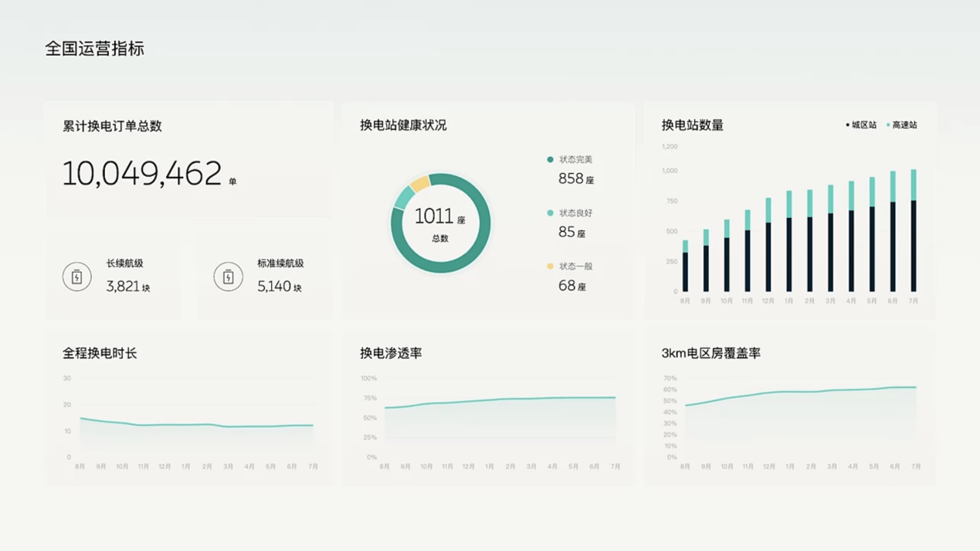Click the 累计换电订单总数 card title
The width and height of the screenshot is (980, 551).
tap(112, 126)
